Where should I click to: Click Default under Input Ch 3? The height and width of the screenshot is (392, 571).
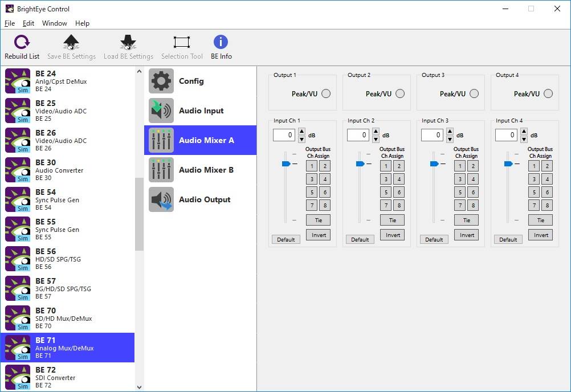434,239
